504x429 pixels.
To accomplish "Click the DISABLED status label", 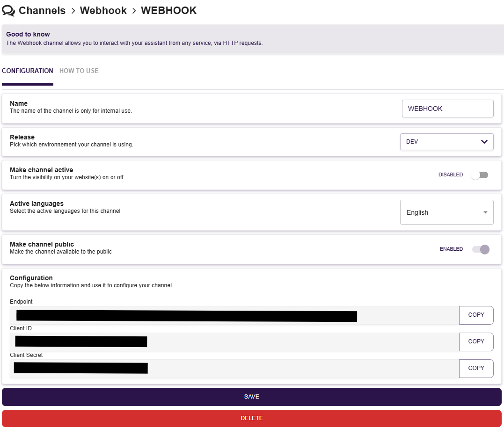I will click(451, 175).
